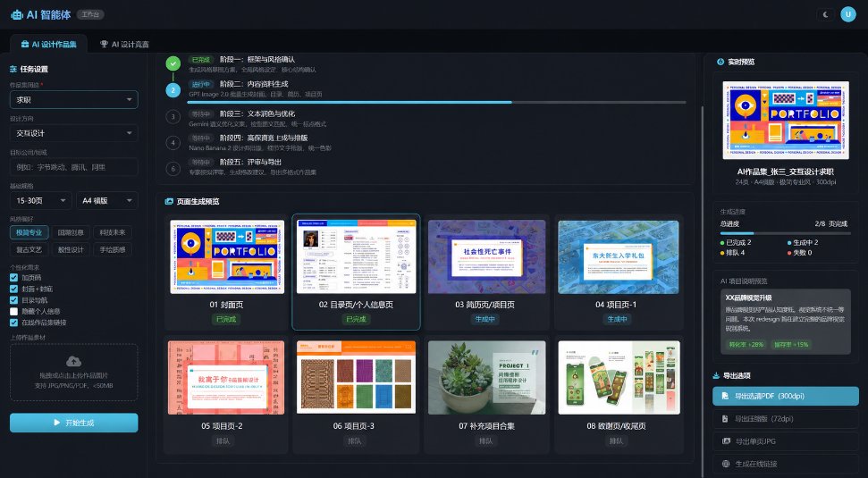Click the PORTFOLIO cover in 实时预览
This screenshot has height=478, width=868.
[x=786, y=120]
